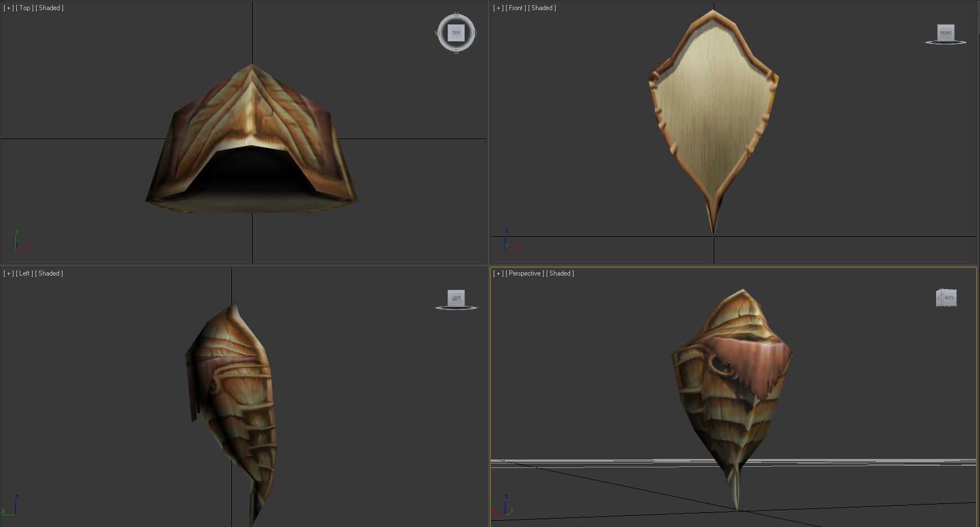The image size is (980, 527).
Task: Open the [+] menu of the Perspective viewport
Action: (x=498, y=273)
